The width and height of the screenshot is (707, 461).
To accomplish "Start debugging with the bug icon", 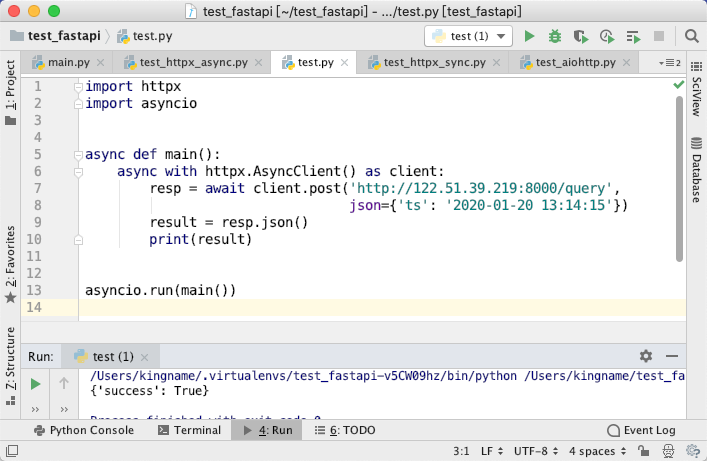I will pyautogui.click(x=555, y=36).
